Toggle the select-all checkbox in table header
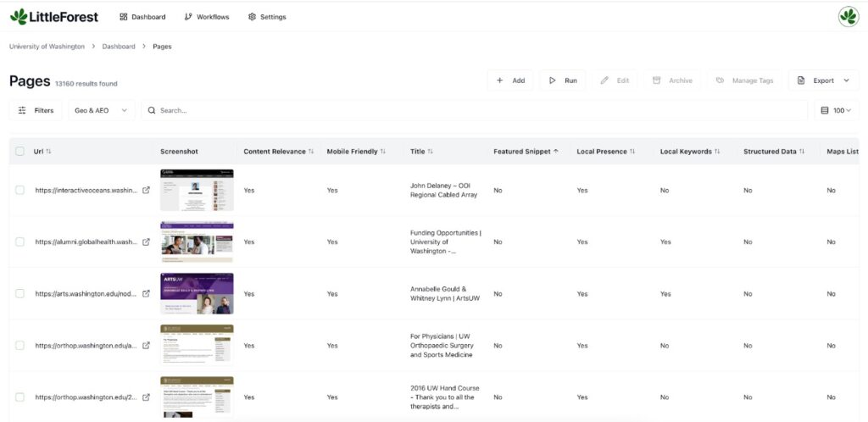Image resolution: width=868 pixels, height=422 pixels. coord(19,152)
